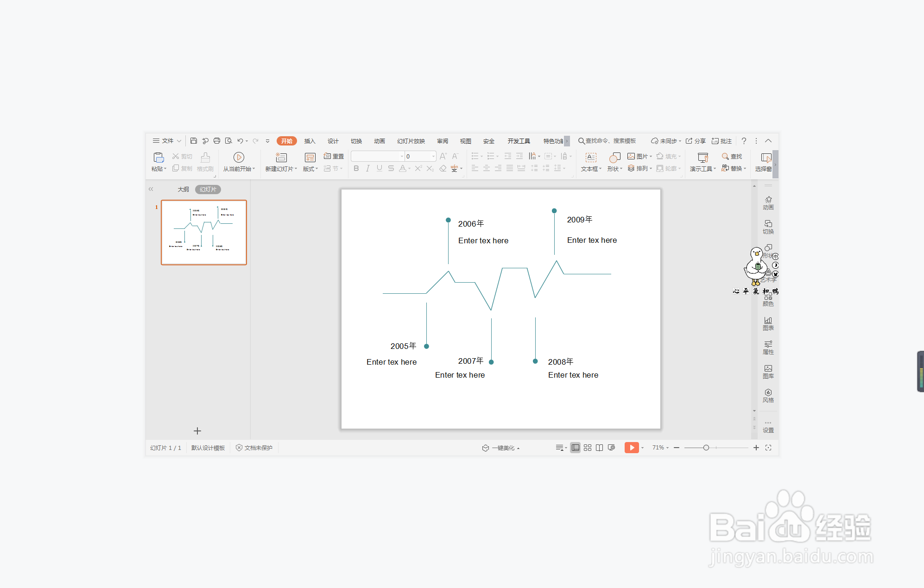
Task: Expand the New Slide (新建幻灯片) dropdown
Action: click(x=296, y=169)
